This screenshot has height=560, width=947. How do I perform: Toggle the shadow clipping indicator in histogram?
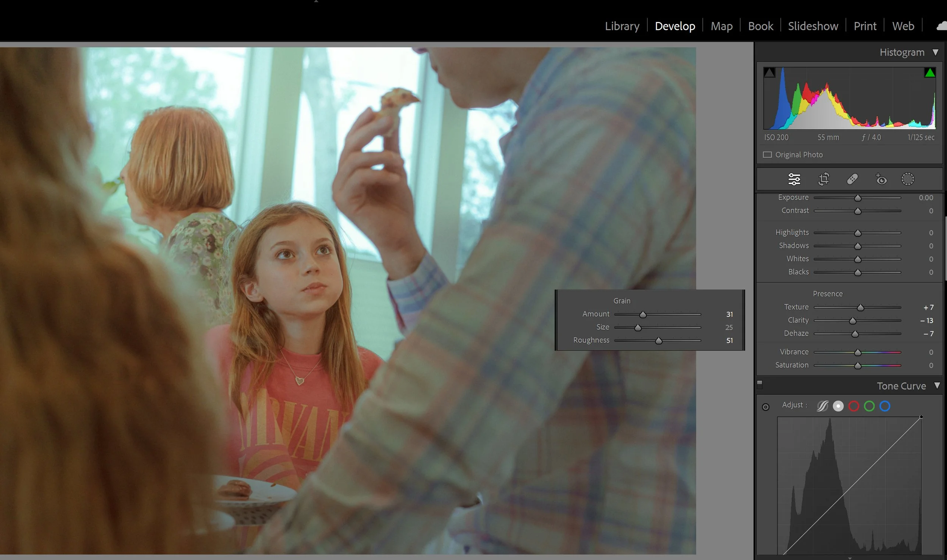769,72
